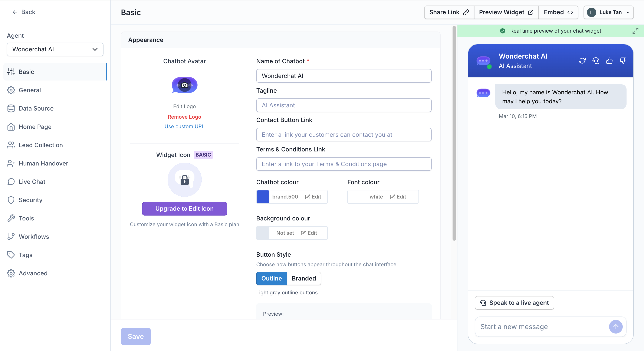Click the thumbs down icon in chat header
The width and height of the screenshot is (644, 351).
(x=623, y=61)
